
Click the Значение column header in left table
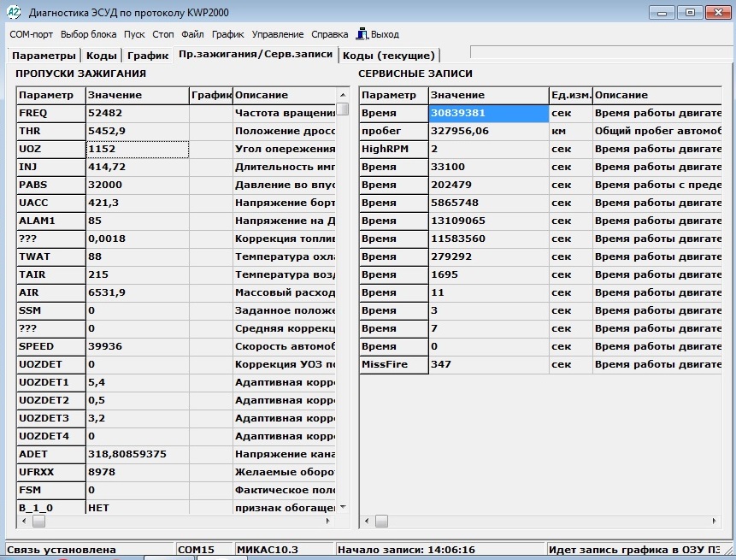pos(137,95)
